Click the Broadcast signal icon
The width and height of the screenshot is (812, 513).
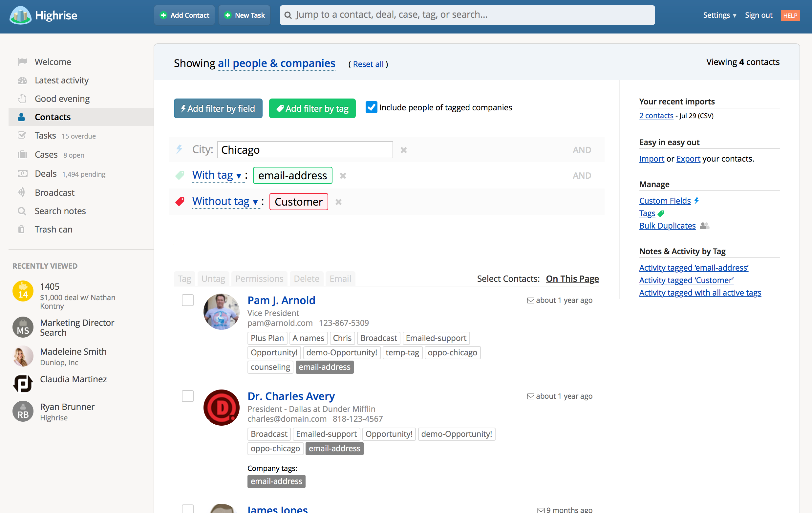(22, 192)
